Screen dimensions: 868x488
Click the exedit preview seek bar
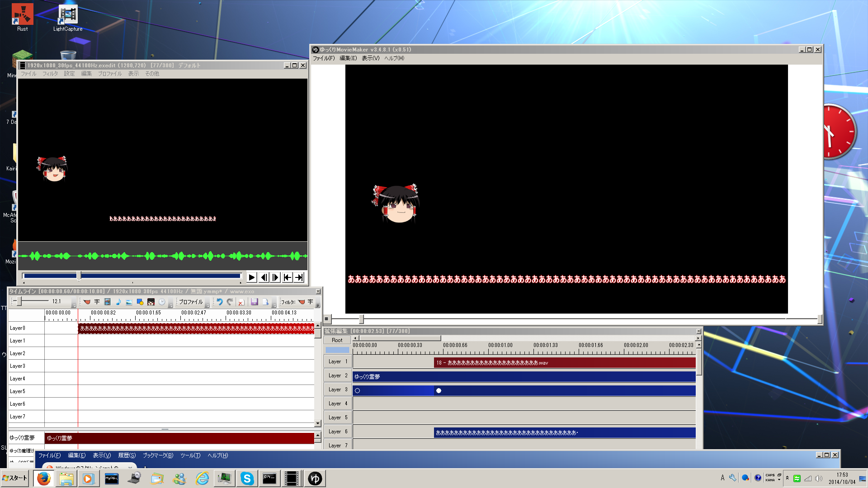[x=132, y=276]
